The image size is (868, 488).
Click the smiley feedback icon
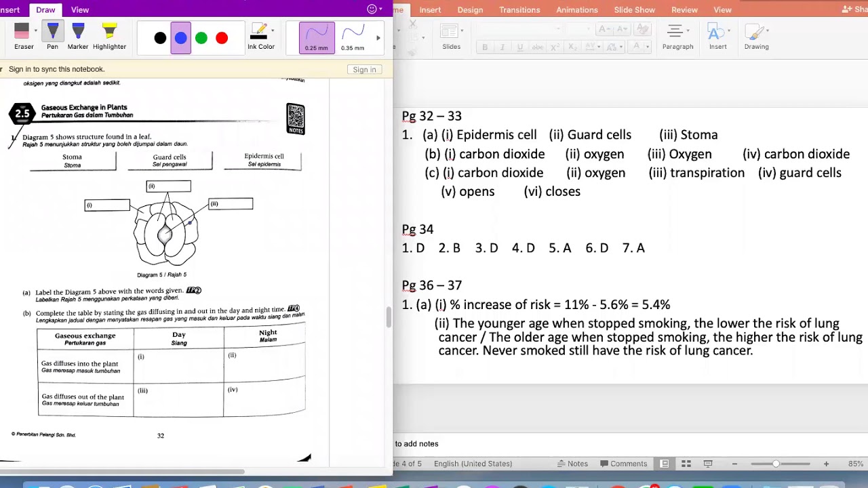pos(372,9)
